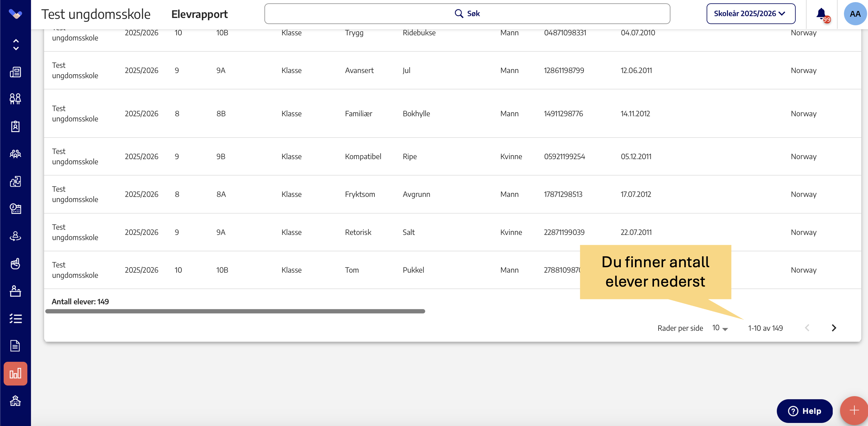Image resolution: width=868 pixels, height=426 pixels.
Task: Open the two-persons icon in the sidebar
Action: click(15, 99)
